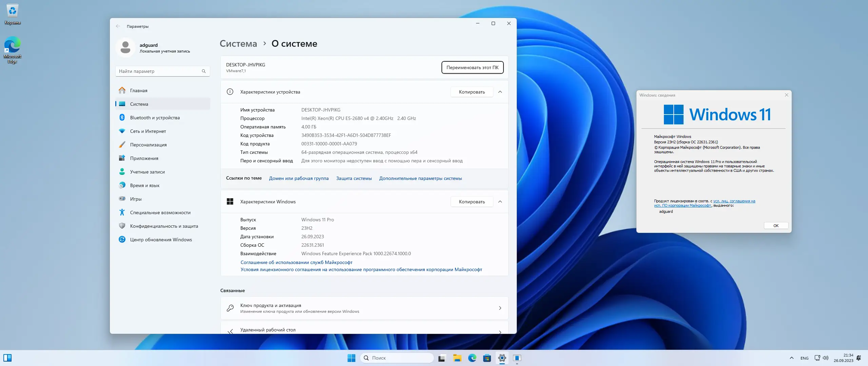The image size is (868, 366).
Task: Open Microsoft Store from the taskbar
Action: pyautogui.click(x=488, y=358)
